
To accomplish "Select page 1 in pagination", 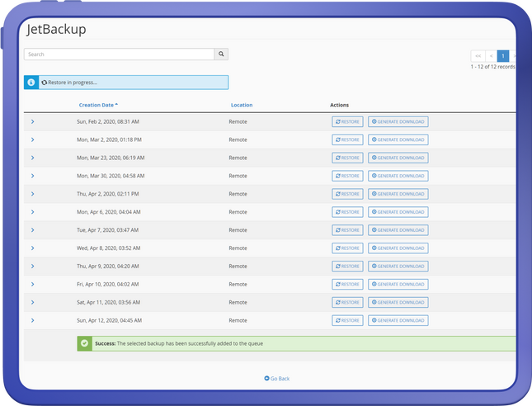I will (503, 55).
